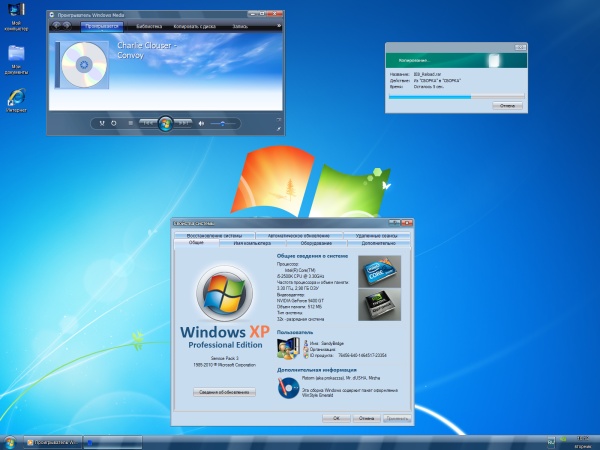Image resolution: width=600 pixels, height=450 pixels.
Task: Stop playback in Windows Media Player
Action: pos(130,123)
